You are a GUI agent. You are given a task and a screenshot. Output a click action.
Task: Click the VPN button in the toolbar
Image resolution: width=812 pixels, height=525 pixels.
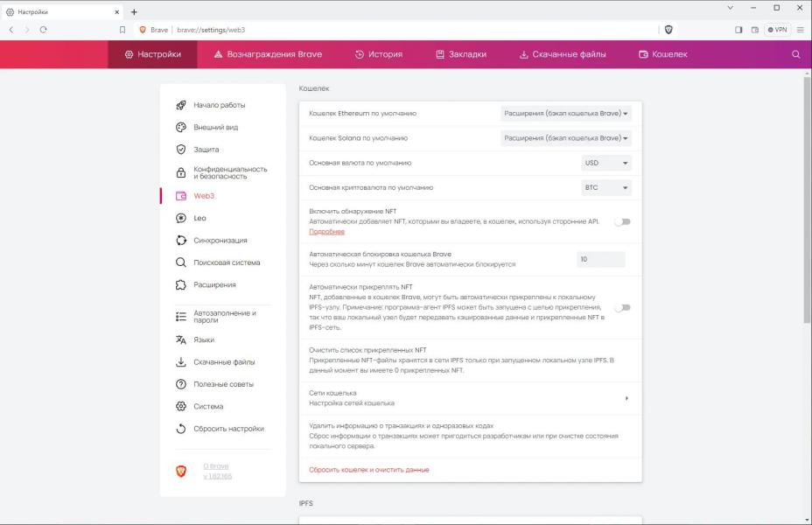pos(777,30)
